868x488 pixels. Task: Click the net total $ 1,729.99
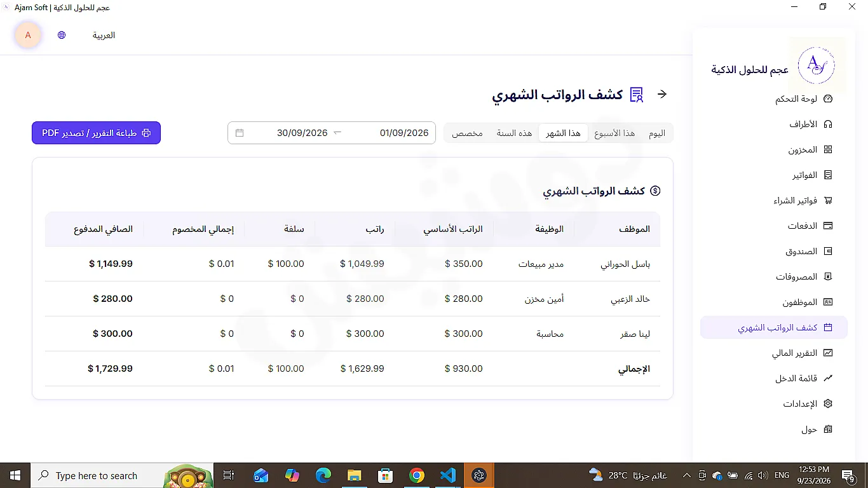coord(110,369)
